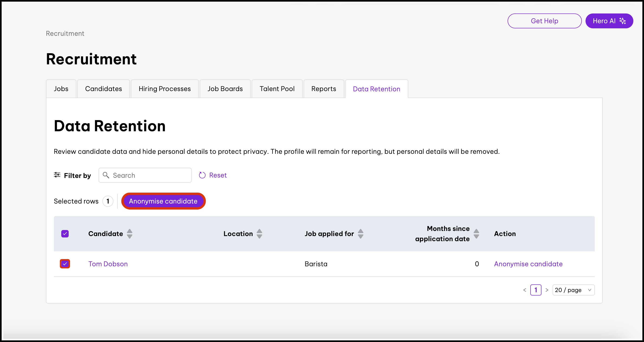Image resolution: width=644 pixels, height=342 pixels.
Task: Untick the select-all header checkbox
Action: pyautogui.click(x=65, y=233)
